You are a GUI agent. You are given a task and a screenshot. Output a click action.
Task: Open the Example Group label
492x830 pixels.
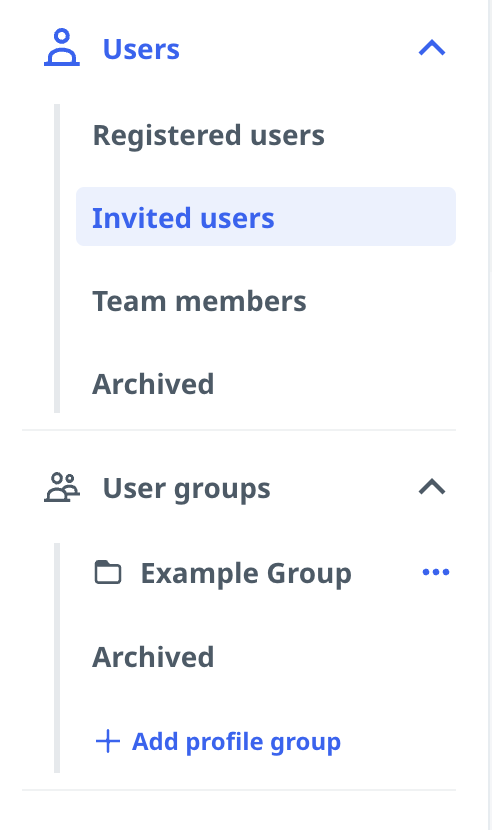pos(246,574)
